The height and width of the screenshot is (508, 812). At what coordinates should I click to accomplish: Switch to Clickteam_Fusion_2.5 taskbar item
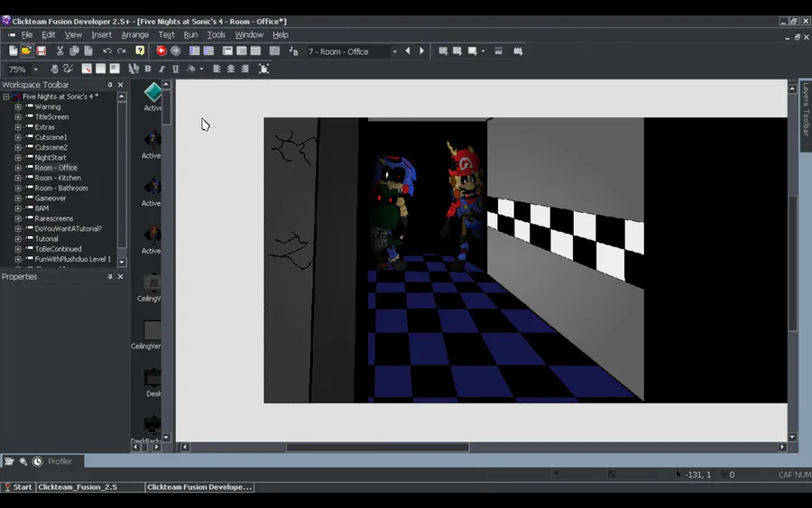90,486
